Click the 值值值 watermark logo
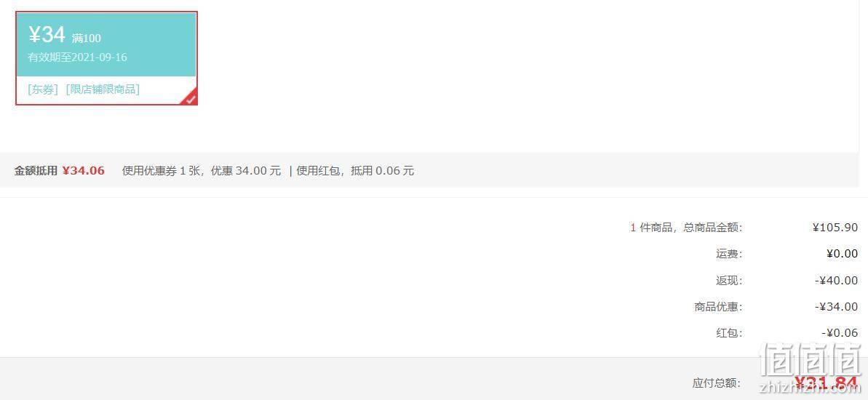Viewport: 868px width, 400px height. 811,369
